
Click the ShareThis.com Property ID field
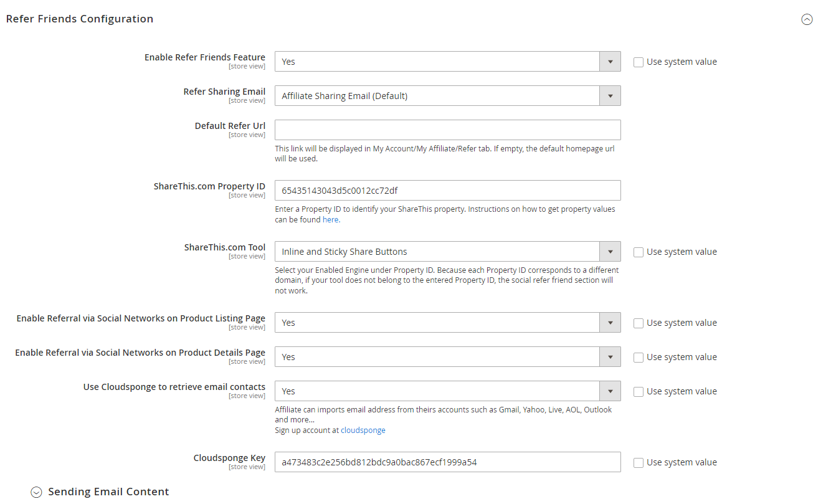point(447,191)
